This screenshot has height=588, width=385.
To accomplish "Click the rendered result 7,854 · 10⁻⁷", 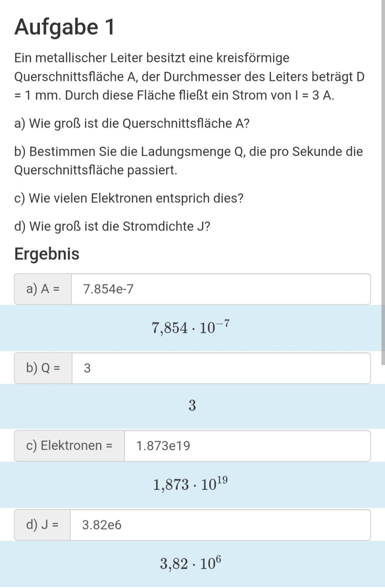I will tap(191, 327).
